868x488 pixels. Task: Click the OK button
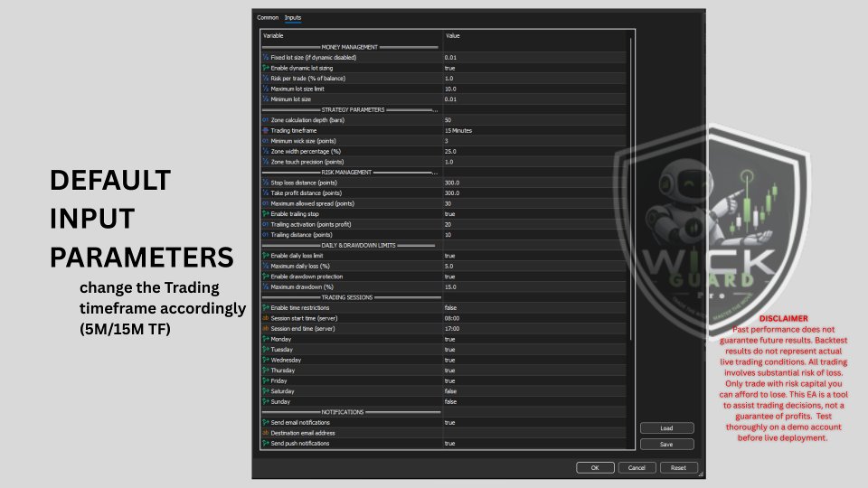click(595, 467)
